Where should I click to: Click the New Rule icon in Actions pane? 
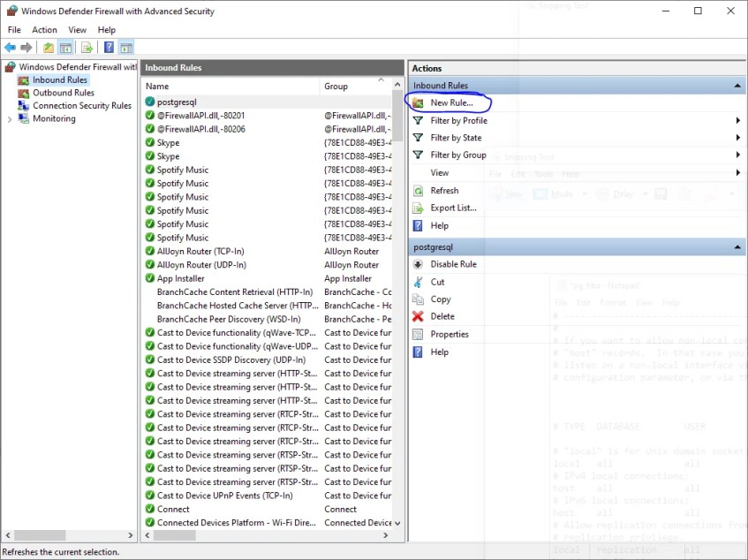tap(418, 103)
